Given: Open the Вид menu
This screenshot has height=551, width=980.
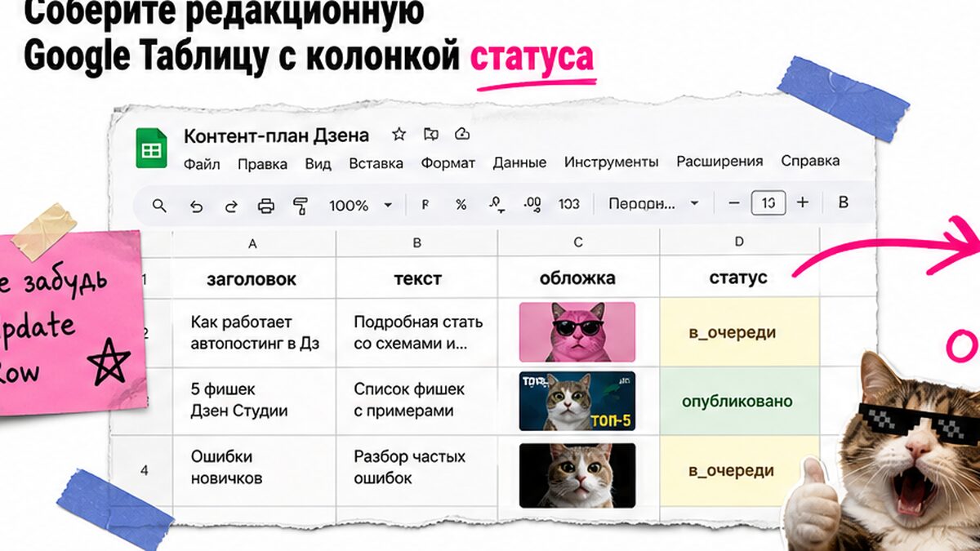Looking at the screenshot, I should [x=318, y=163].
